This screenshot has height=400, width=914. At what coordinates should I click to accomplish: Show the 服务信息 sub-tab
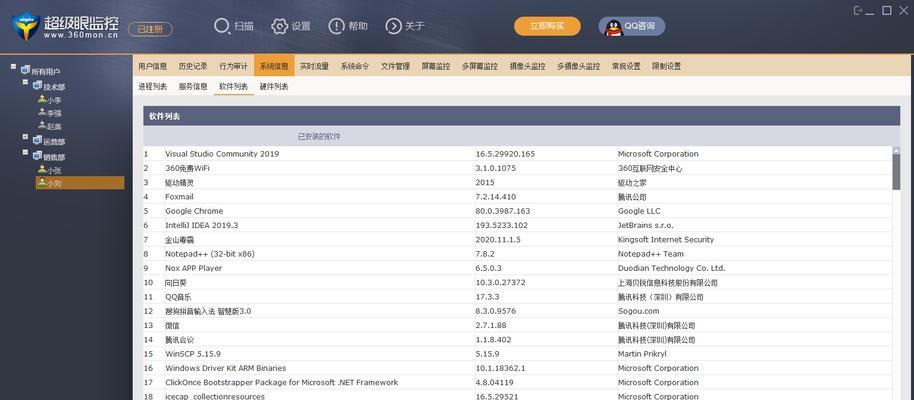click(193, 86)
